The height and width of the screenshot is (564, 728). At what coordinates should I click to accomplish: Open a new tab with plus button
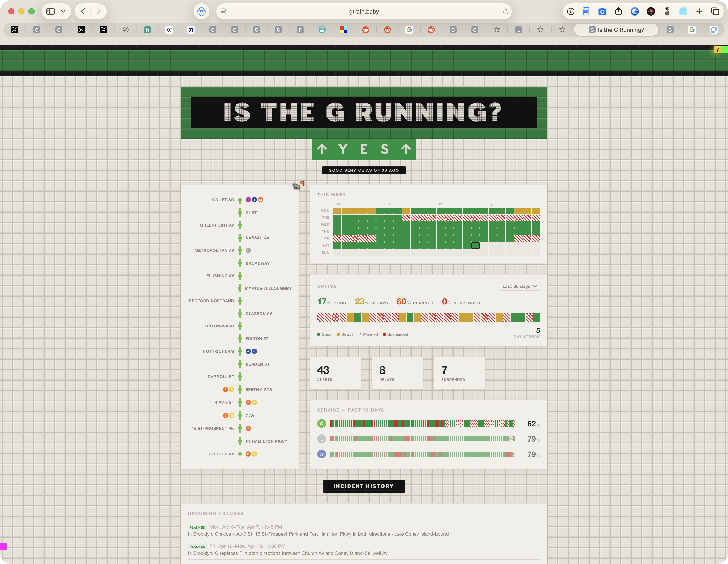pyautogui.click(x=699, y=11)
